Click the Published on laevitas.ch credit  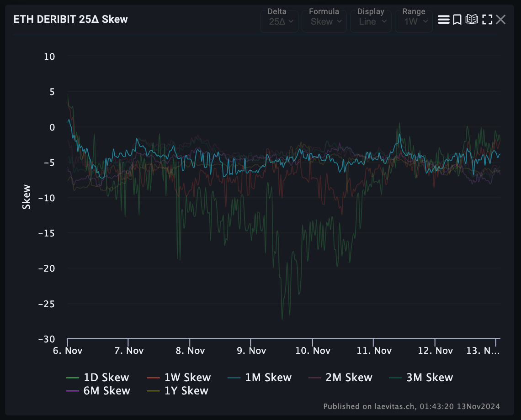[411, 406]
